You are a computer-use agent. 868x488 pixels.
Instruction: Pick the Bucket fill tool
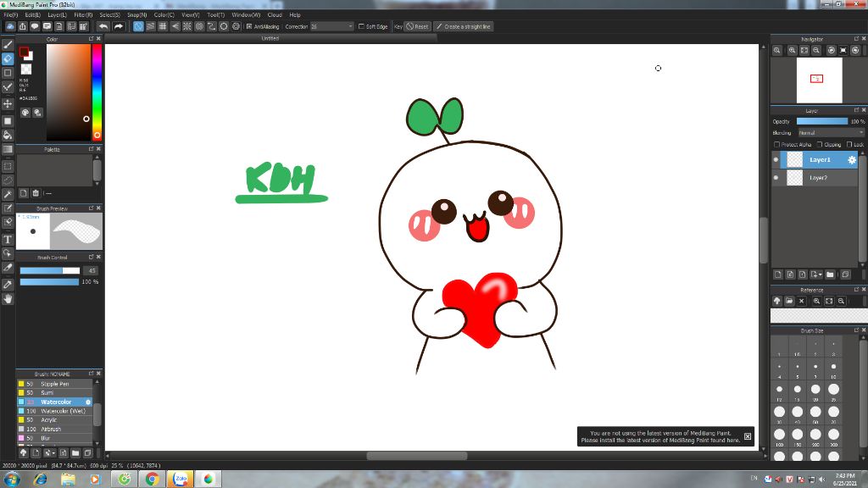pos(8,135)
